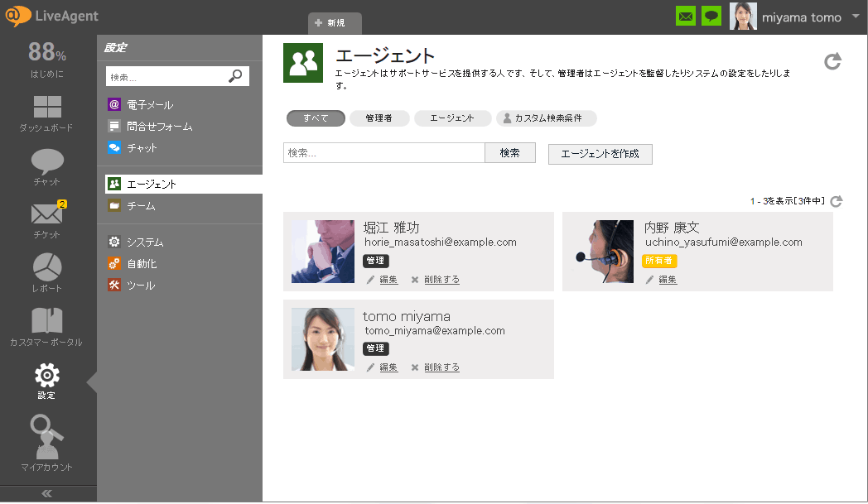Expand the miyama tomo user dropdown arrow

click(x=856, y=16)
